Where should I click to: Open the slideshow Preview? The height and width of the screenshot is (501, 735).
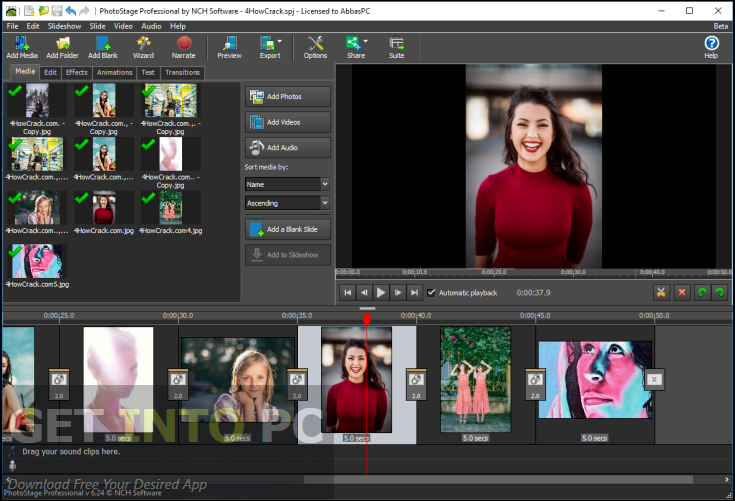(229, 47)
